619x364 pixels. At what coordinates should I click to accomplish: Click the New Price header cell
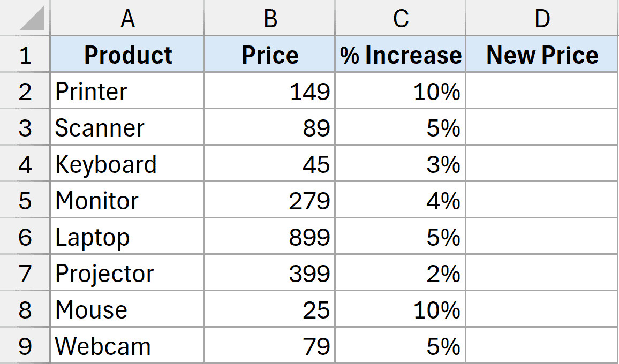point(542,55)
